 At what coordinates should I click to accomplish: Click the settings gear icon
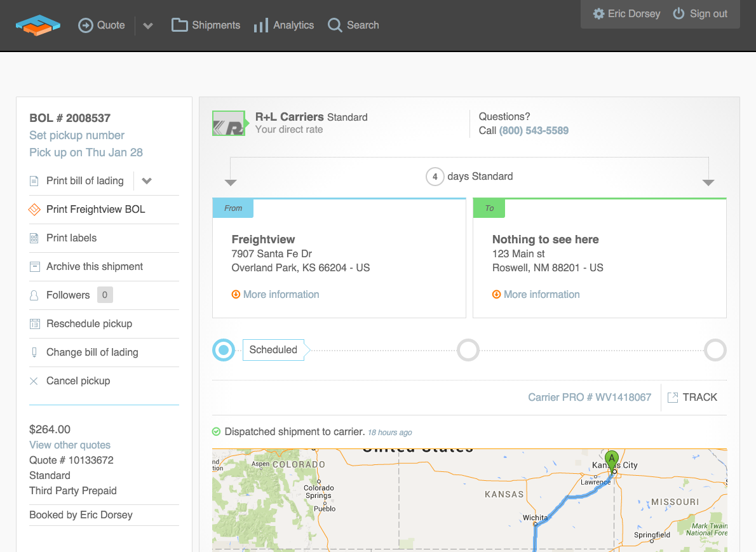[x=598, y=13]
